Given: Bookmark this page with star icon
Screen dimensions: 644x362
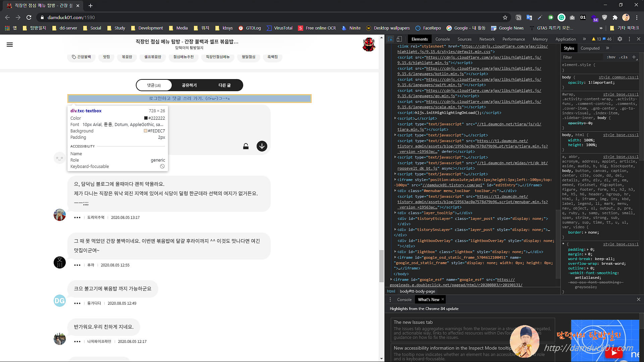Looking at the screenshot, I should [505, 17].
